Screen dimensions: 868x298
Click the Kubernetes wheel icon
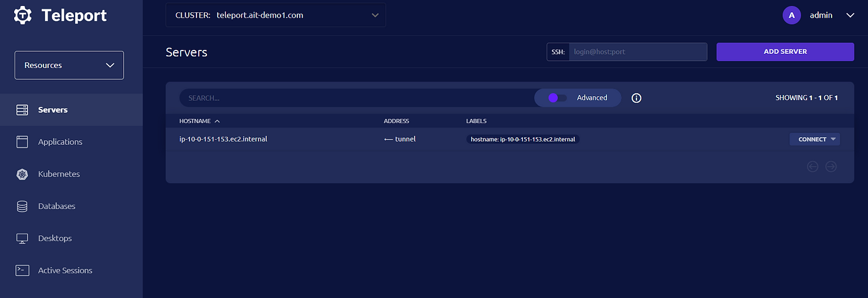point(22,174)
